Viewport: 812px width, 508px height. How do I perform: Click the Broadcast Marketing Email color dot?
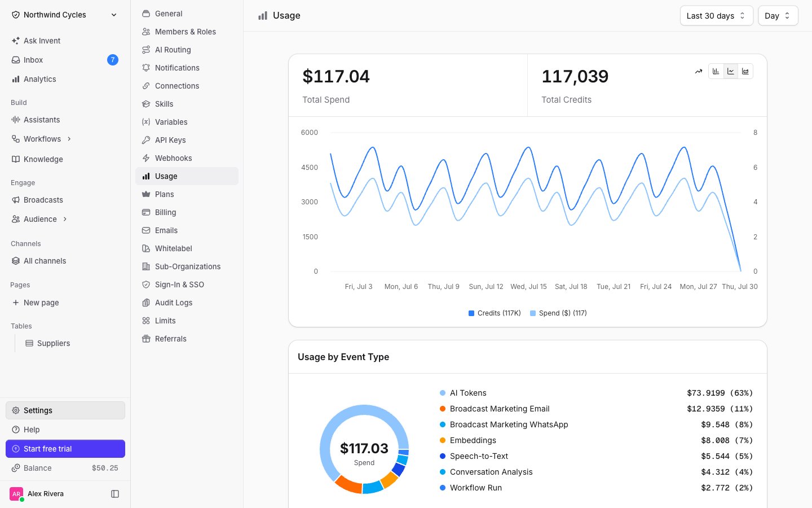[443, 409]
